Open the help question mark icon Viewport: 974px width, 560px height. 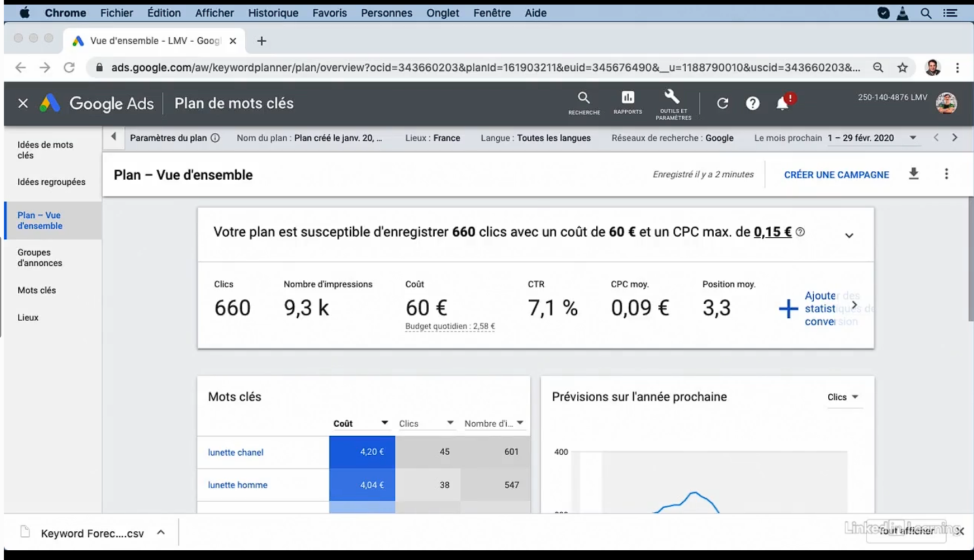click(752, 103)
